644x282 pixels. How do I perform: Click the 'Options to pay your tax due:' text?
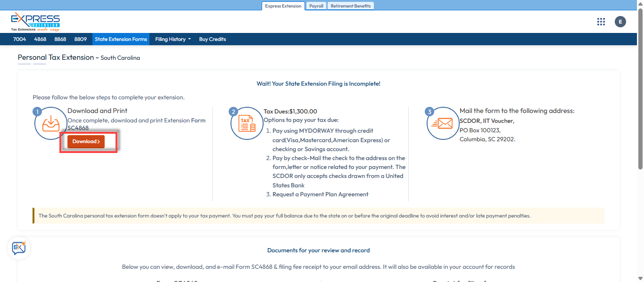pos(301,121)
